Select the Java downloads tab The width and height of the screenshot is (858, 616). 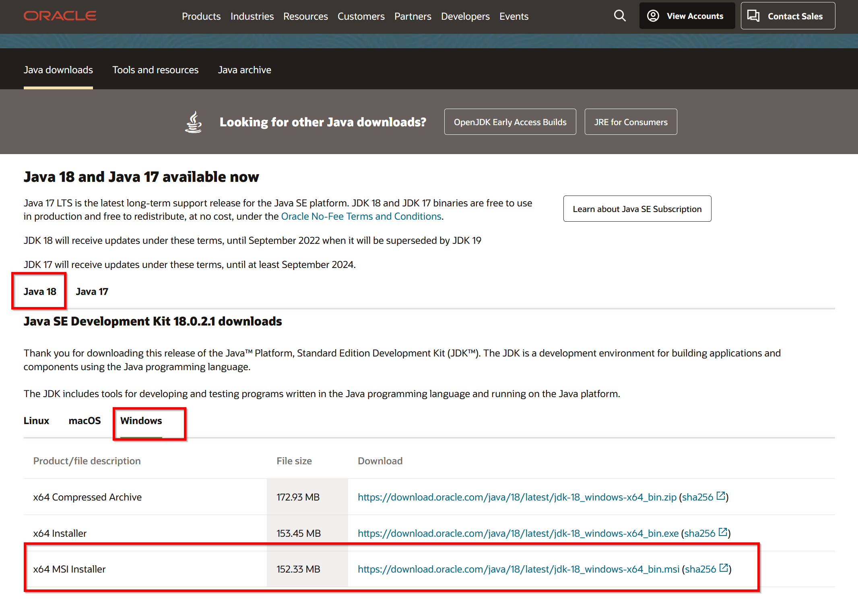tap(58, 70)
